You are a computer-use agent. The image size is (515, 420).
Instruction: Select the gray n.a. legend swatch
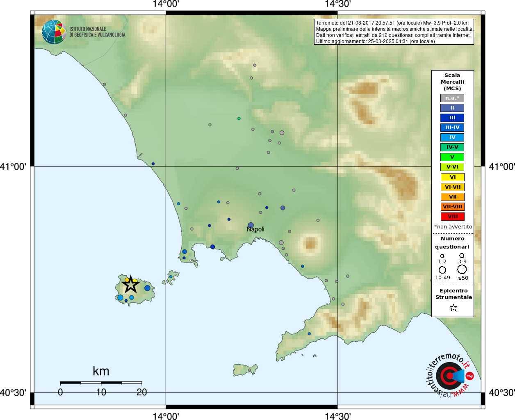452,98
